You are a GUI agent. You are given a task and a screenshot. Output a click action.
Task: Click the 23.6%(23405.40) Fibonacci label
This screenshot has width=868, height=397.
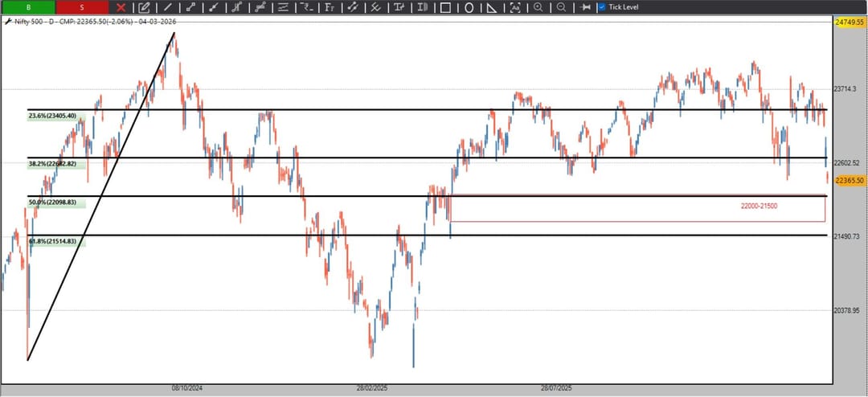coord(52,117)
